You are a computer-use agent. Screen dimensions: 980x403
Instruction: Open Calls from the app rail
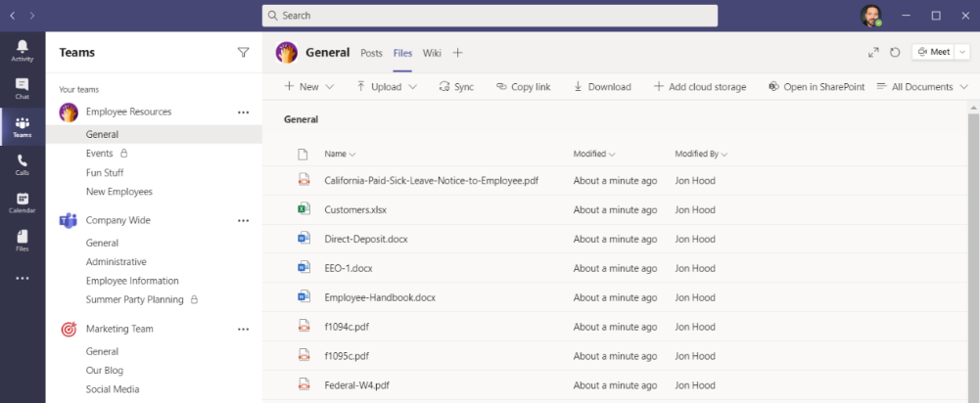[23, 165]
